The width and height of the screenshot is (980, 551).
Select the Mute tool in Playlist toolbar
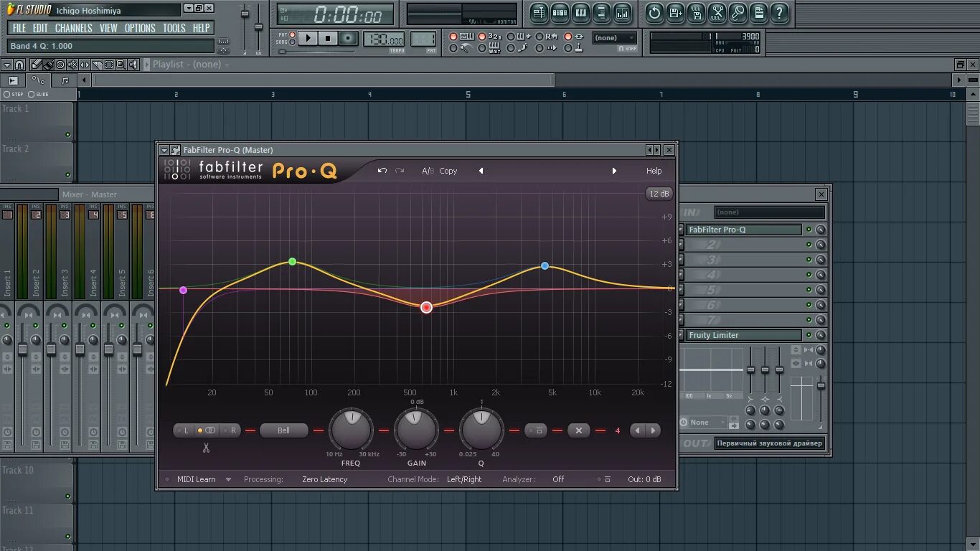pyautogui.click(x=72, y=65)
